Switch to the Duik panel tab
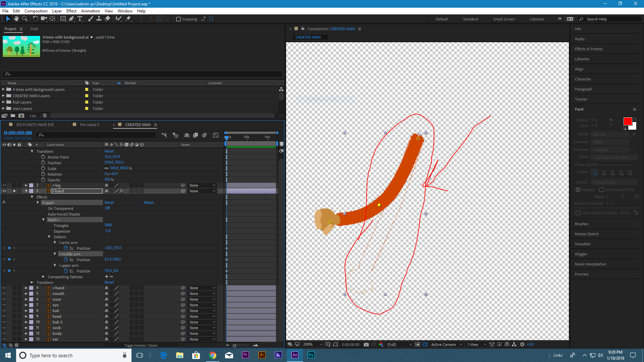Image resolution: width=644 pixels, height=362 pixels. (34, 29)
